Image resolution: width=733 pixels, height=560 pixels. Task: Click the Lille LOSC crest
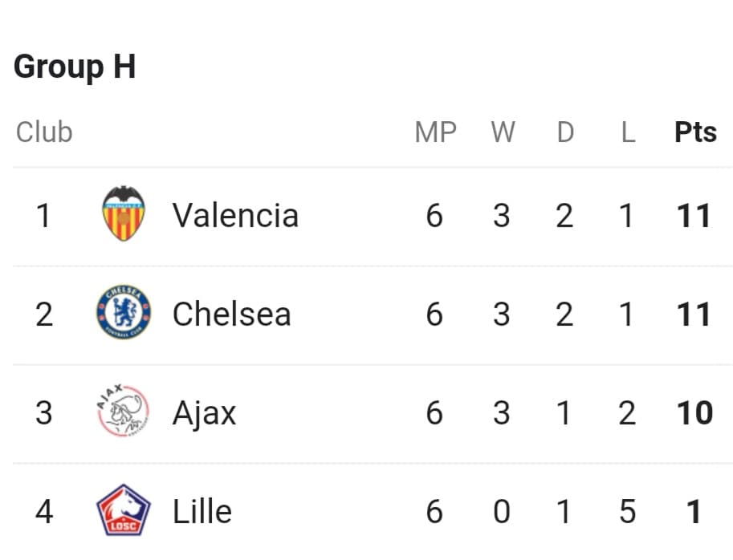tap(124, 509)
